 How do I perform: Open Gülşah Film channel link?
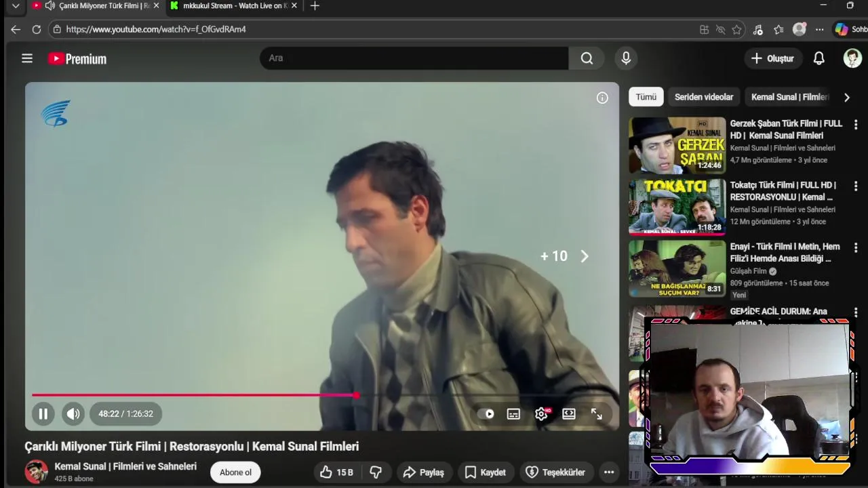748,271
